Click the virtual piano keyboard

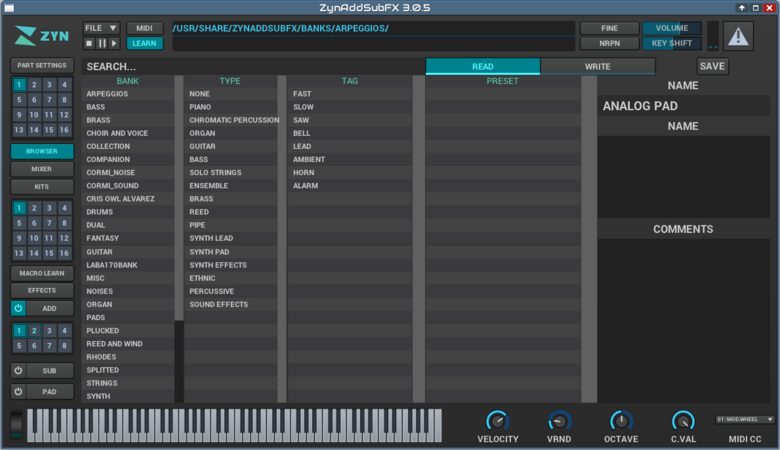pos(234,425)
